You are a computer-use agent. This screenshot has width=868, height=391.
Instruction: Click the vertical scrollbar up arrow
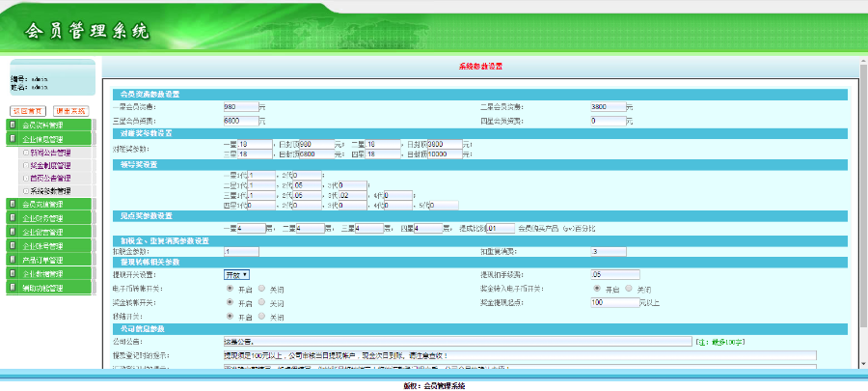863,60
